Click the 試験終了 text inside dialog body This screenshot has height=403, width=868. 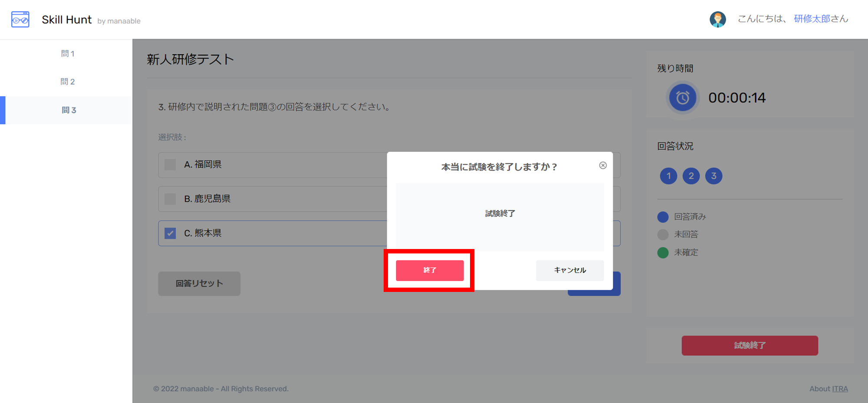[x=500, y=213]
